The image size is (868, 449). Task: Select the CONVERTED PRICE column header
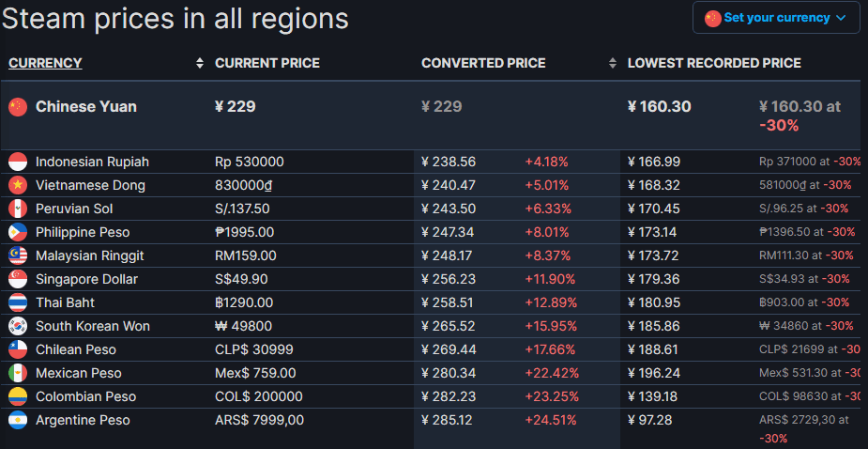coord(484,63)
